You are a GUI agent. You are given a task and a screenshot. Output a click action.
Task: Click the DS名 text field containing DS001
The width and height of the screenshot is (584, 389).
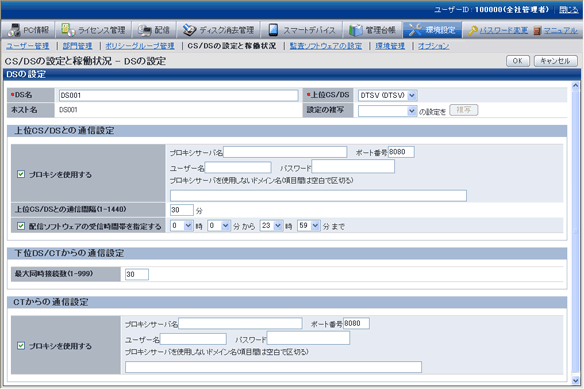(178, 95)
